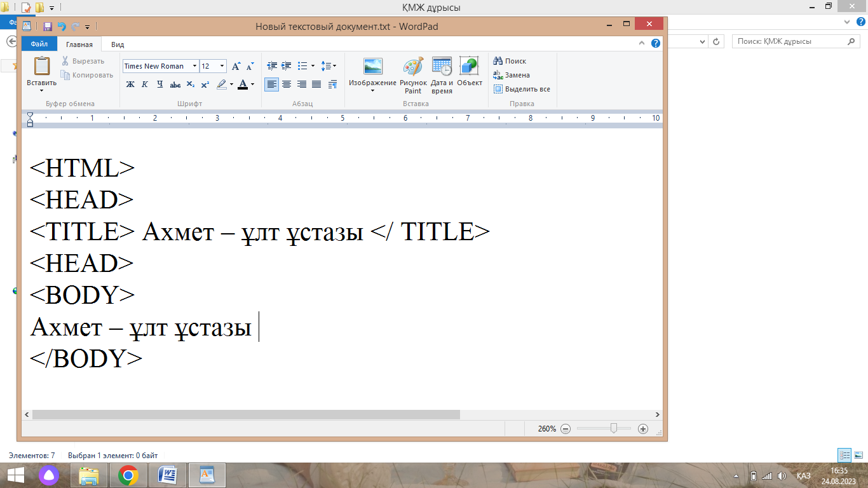The height and width of the screenshot is (488, 868).
Task: Click the zoom slider handle at 260%
Action: coord(613,429)
